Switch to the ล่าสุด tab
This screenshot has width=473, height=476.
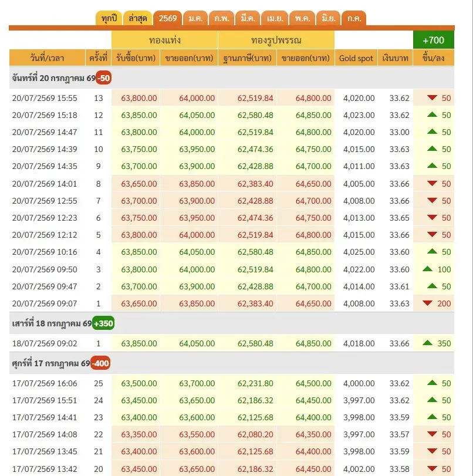pyautogui.click(x=137, y=18)
